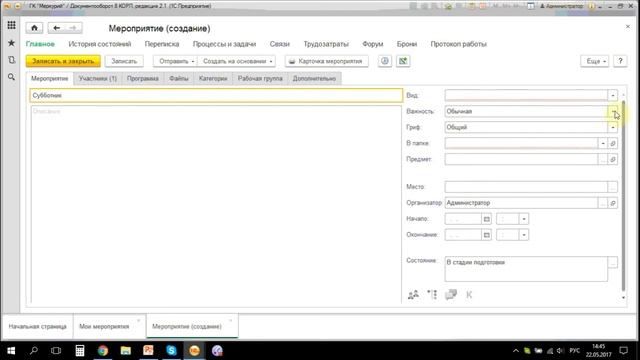This screenshot has width=640, height=360.
Task: Click ellipsis button for Состояние field
Action: click(x=613, y=262)
